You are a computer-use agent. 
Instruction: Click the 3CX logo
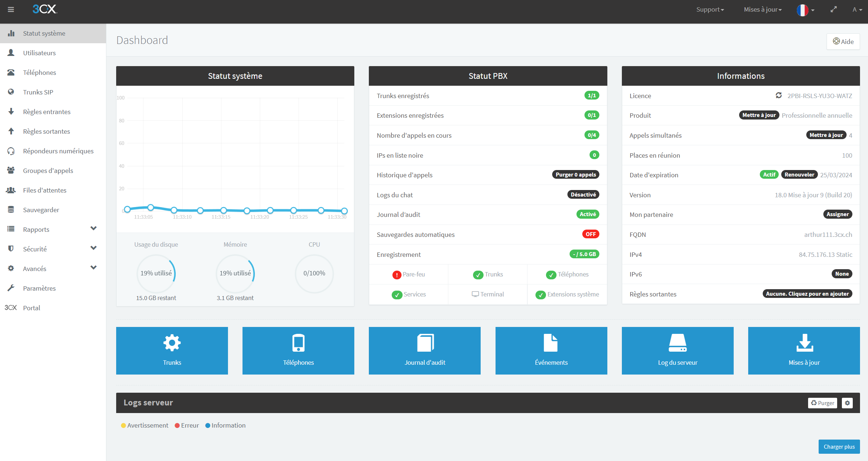45,9
